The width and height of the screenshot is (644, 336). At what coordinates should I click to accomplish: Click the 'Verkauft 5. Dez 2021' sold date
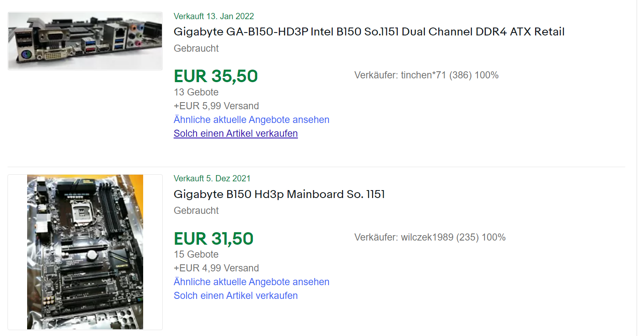(x=212, y=178)
